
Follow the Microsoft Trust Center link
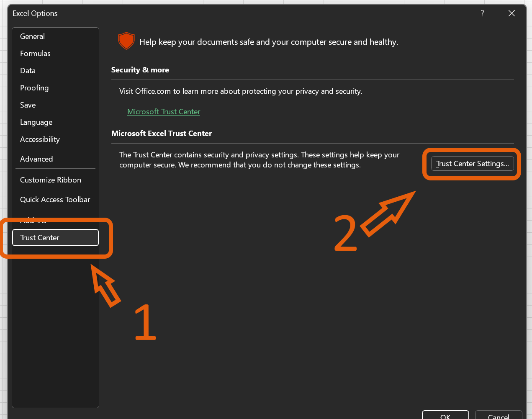point(164,112)
